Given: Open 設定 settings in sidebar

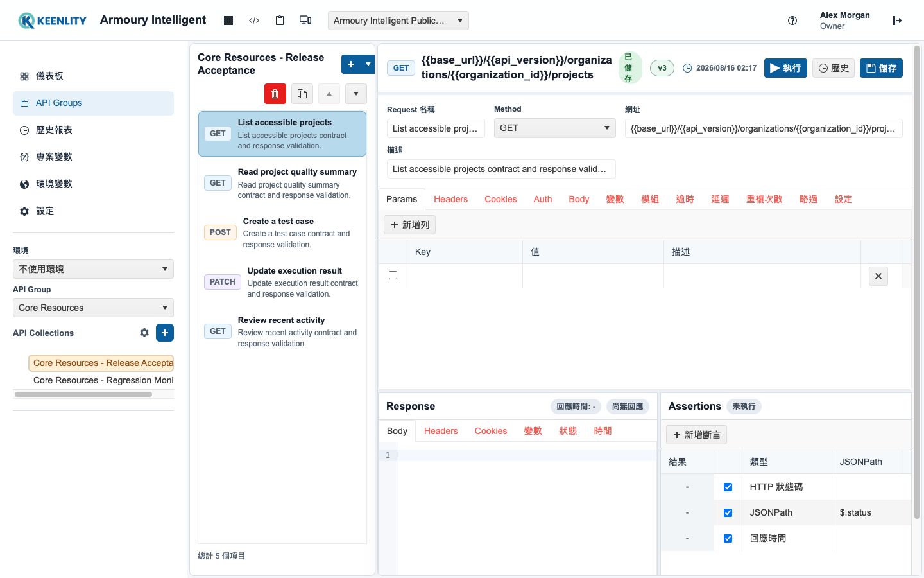Looking at the screenshot, I should coord(93,211).
